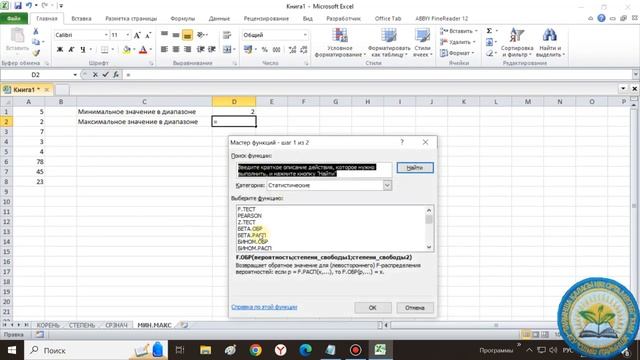This screenshot has width=640, height=360.
Task: Open the Формат cells dropdown
Action: [x=457, y=53]
